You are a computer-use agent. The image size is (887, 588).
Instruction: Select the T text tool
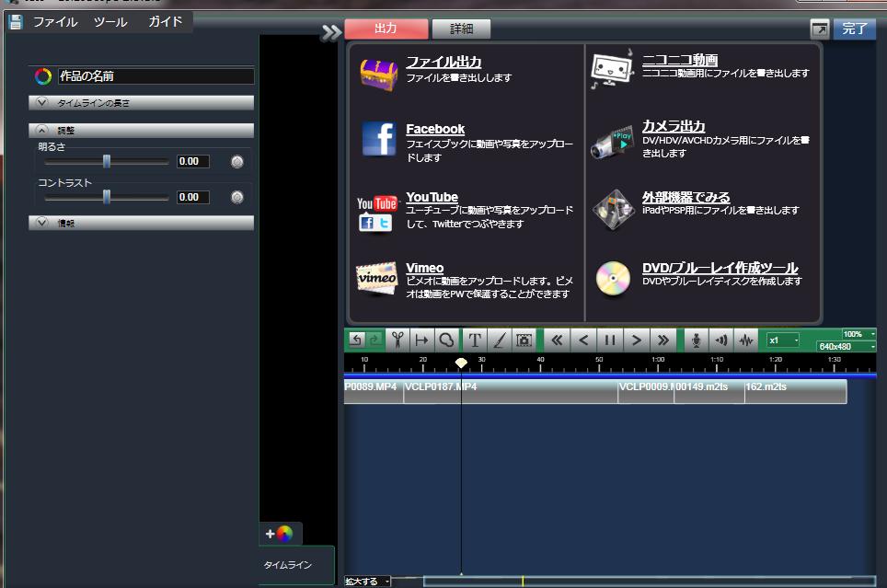(475, 340)
